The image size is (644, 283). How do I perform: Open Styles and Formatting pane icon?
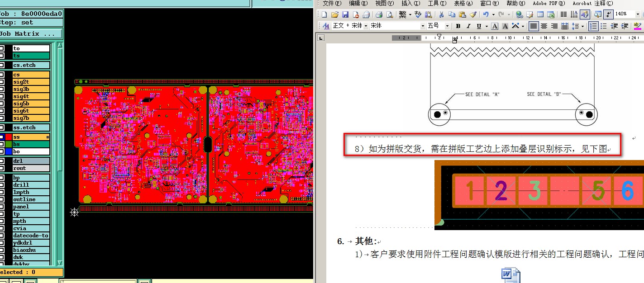[326, 26]
